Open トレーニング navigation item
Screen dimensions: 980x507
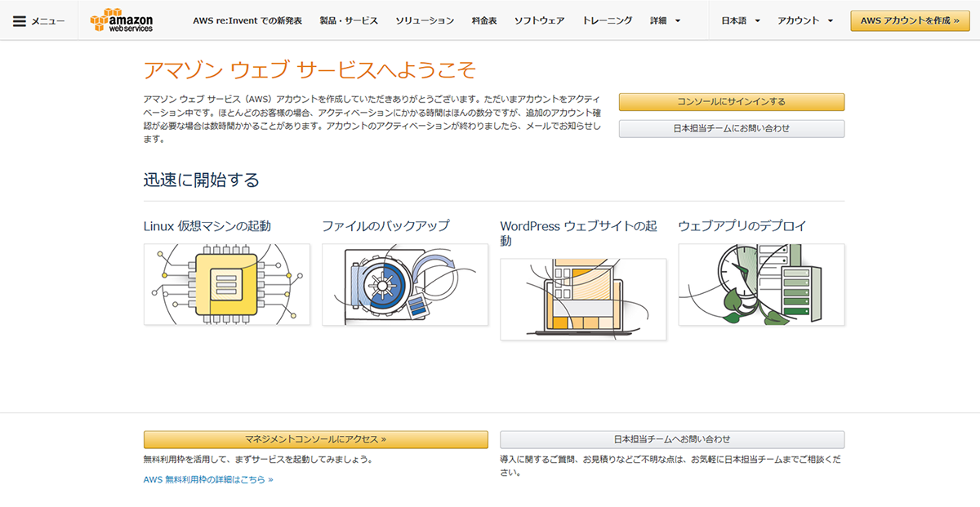coord(608,20)
